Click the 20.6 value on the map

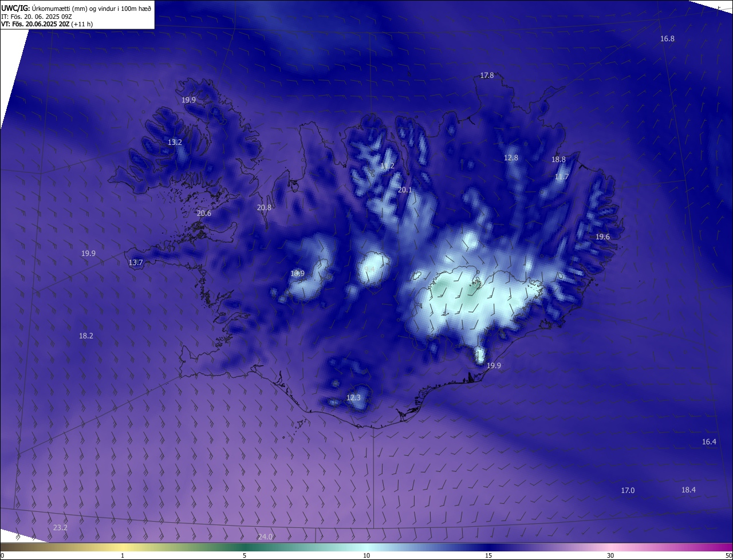pos(204,213)
